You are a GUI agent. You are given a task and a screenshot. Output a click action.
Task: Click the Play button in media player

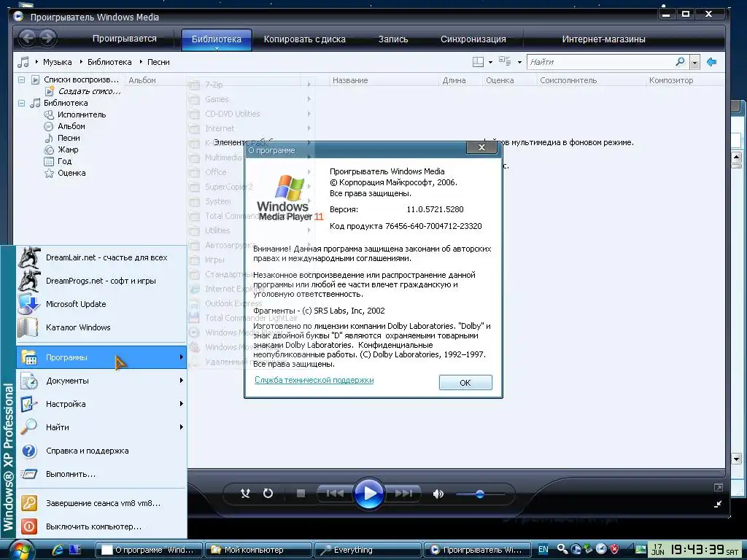(368, 494)
